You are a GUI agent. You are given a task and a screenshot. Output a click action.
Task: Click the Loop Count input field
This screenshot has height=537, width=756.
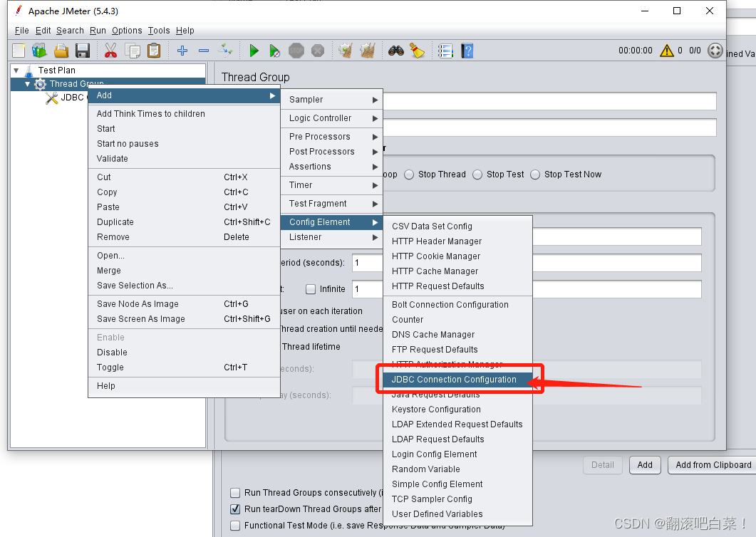[x=527, y=289]
